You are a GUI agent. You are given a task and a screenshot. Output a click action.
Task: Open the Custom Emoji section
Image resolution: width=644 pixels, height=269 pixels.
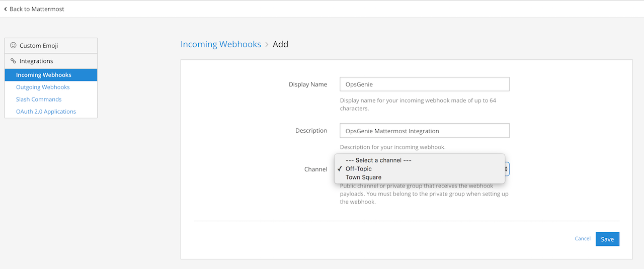[51, 45]
